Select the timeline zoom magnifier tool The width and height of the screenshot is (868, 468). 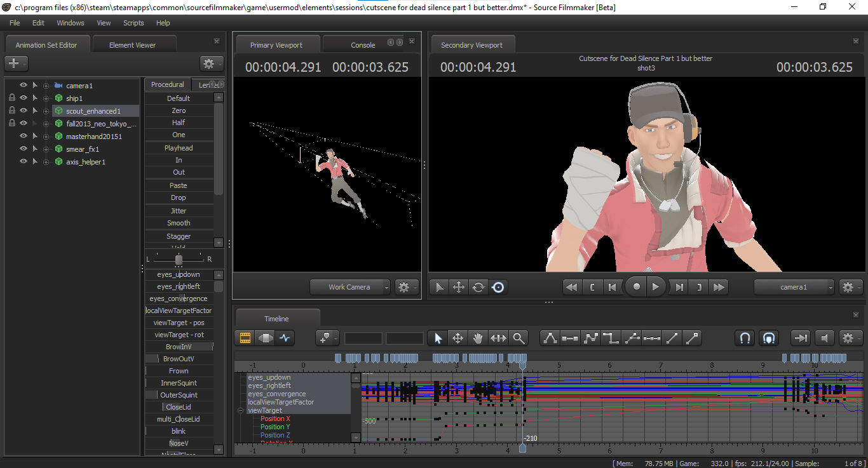519,338
